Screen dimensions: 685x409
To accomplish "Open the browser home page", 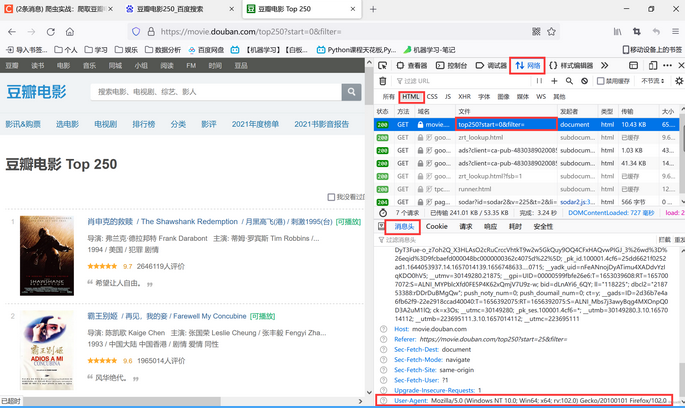I will coord(70,31).
